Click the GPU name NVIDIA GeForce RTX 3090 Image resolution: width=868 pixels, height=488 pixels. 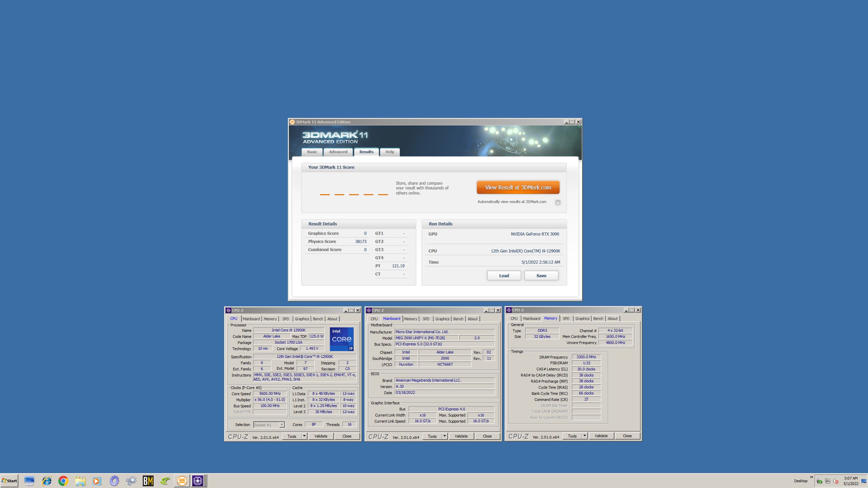pos(535,234)
